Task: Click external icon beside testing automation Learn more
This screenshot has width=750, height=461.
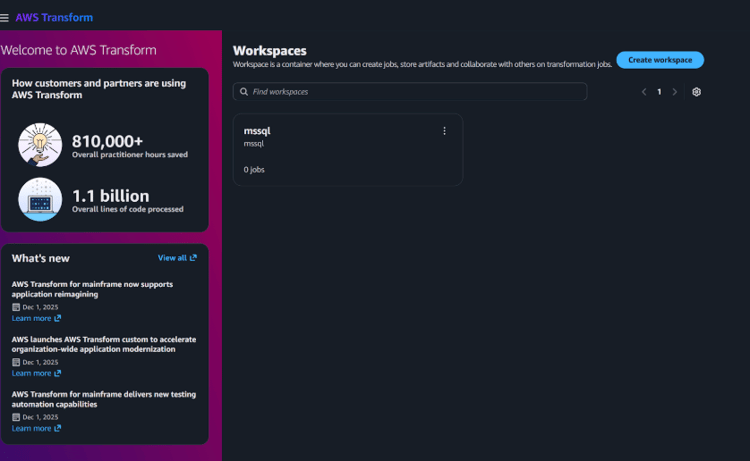Action: click(57, 428)
